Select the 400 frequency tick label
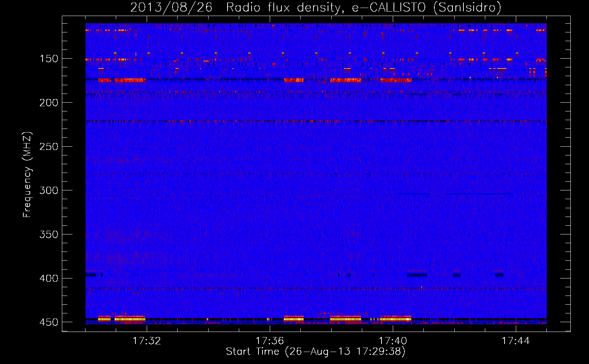The height and width of the screenshot is (364, 589). (x=48, y=278)
